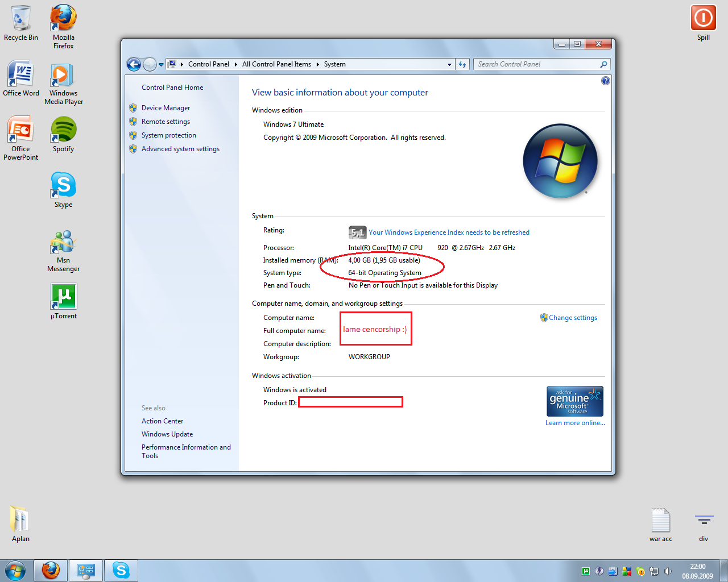
Task: Open the Office Word desktop shortcut
Action: (21, 78)
